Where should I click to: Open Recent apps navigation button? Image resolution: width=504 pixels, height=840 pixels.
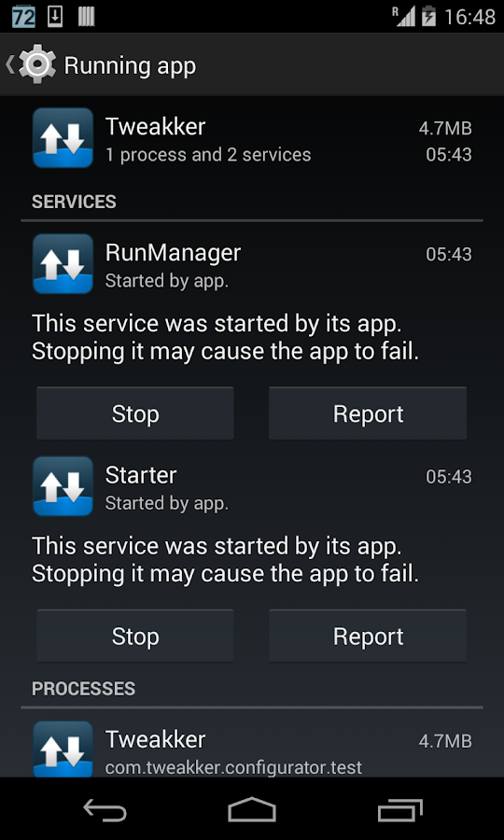point(400,809)
